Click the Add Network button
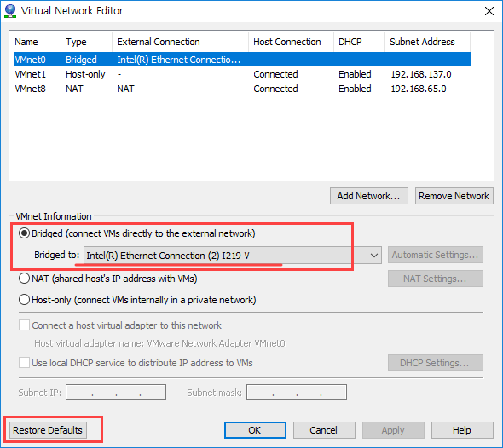The height and width of the screenshot is (448, 503). pyautogui.click(x=369, y=196)
